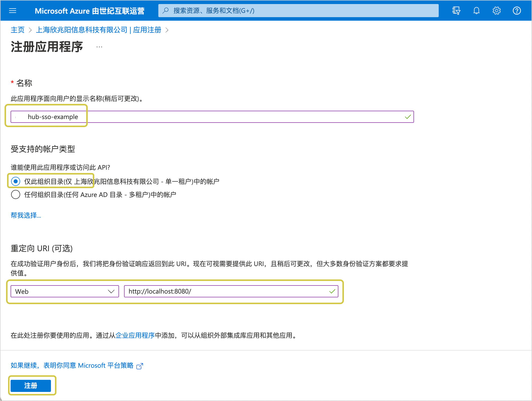Click the redirect URI field http://localhost:8080/
The height and width of the screenshot is (401, 532).
coord(231,291)
